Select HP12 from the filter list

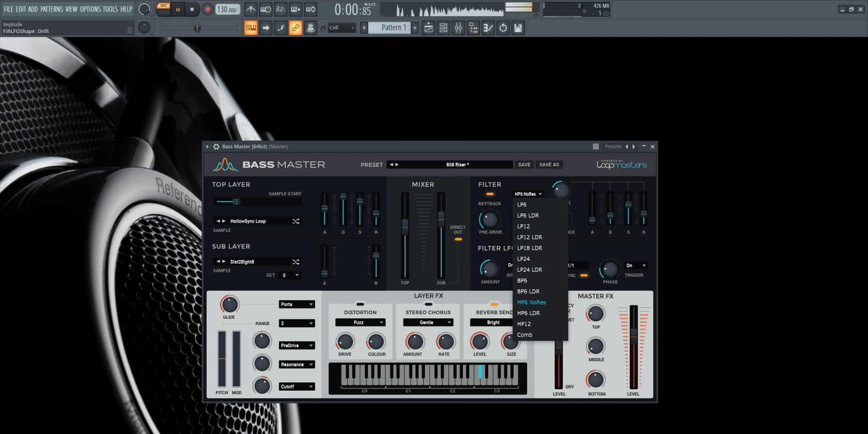click(x=540, y=324)
